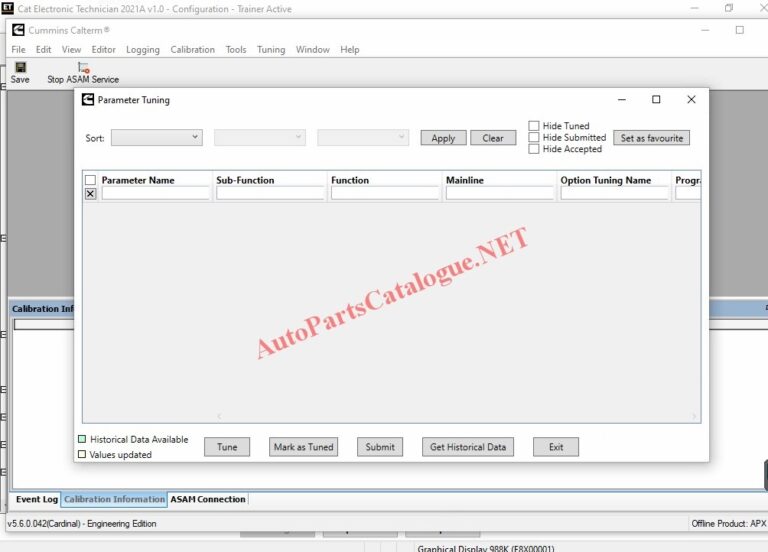Open the Calibration menu
The height and width of the screenshot is (552, 768).
point(192,49)
